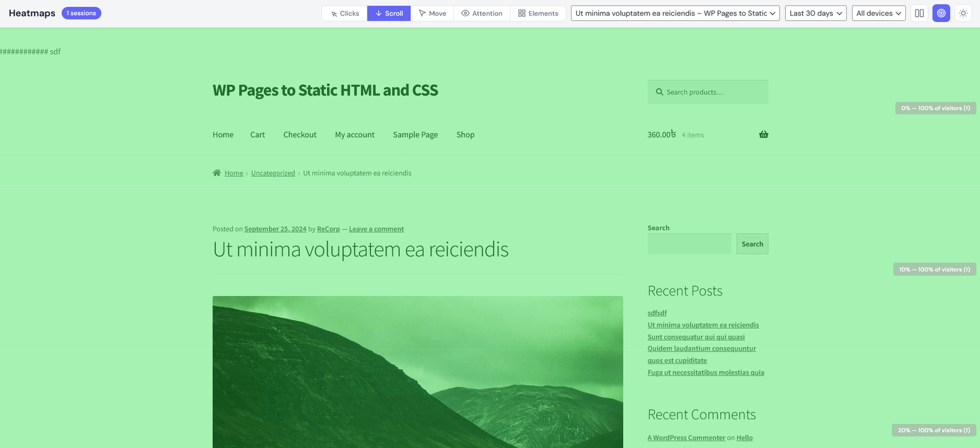Click the Search button in sidebar
980x448 pixels.
coord(752,244)
